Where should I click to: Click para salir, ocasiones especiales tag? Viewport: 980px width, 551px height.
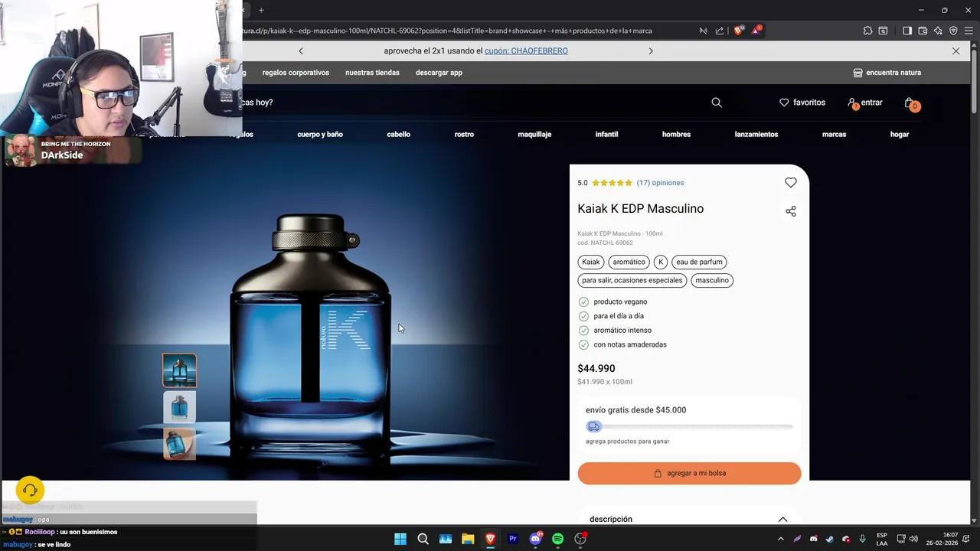click(632, 280)
